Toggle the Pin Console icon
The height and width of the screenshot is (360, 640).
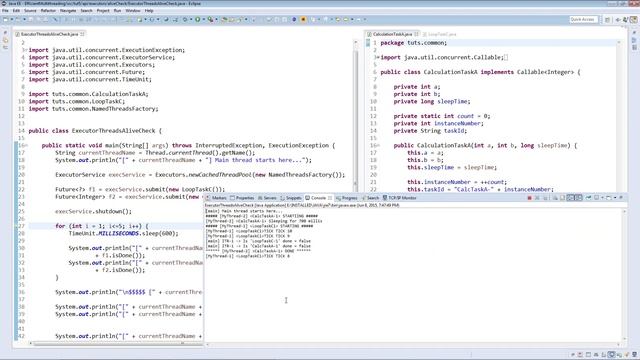[x=588, y=198]
